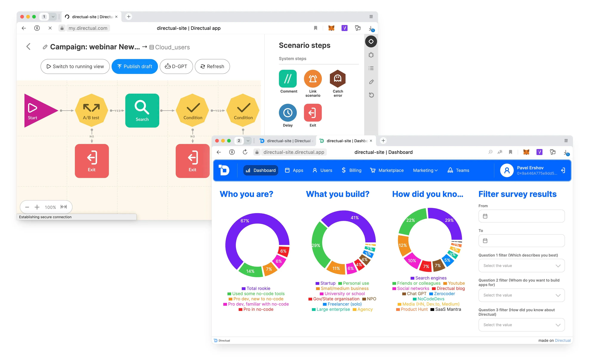Open the Marketing menu dropdown
This screenshot has height=364, width=596.
point(425,170)
